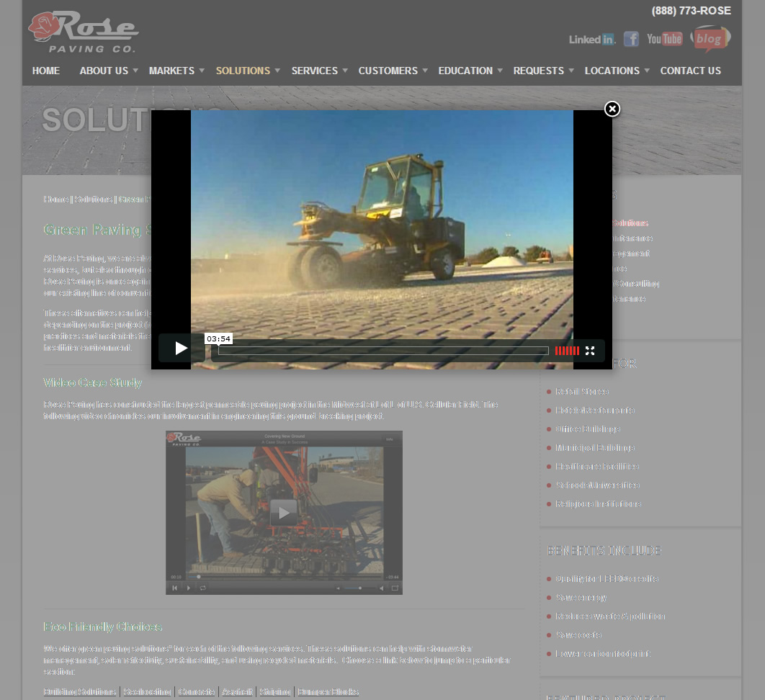The image size is (765, 700).
Task: Expand the LOCATIONS dropdown arrow
Action: [x=647, y=71]
